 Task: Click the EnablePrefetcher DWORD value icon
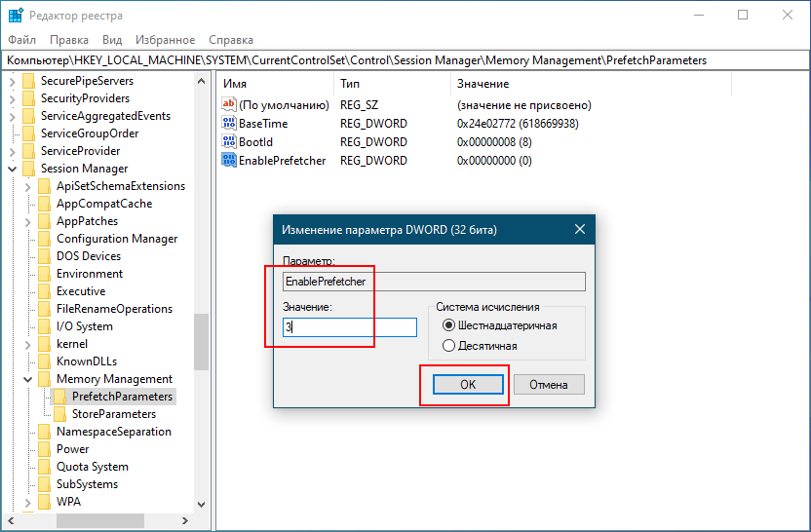tap(230, 160)
